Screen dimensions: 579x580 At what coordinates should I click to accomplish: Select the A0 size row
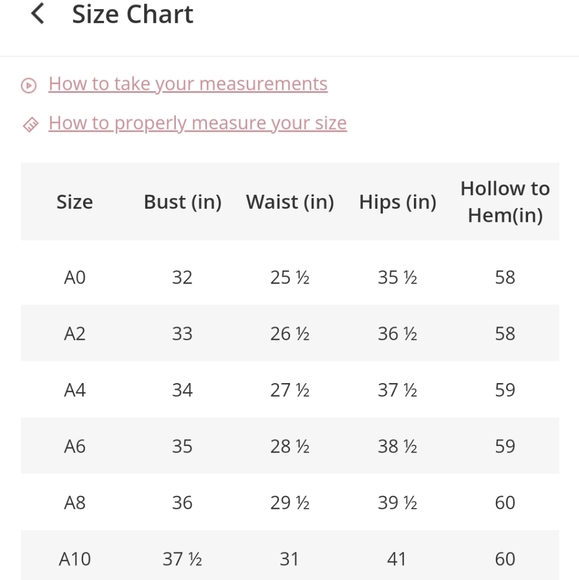(290, 277)
